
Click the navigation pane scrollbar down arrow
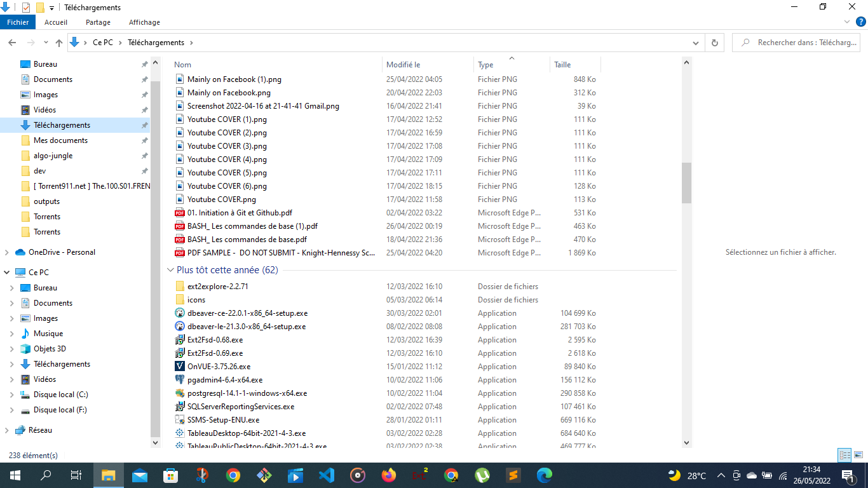pos(156,442)
